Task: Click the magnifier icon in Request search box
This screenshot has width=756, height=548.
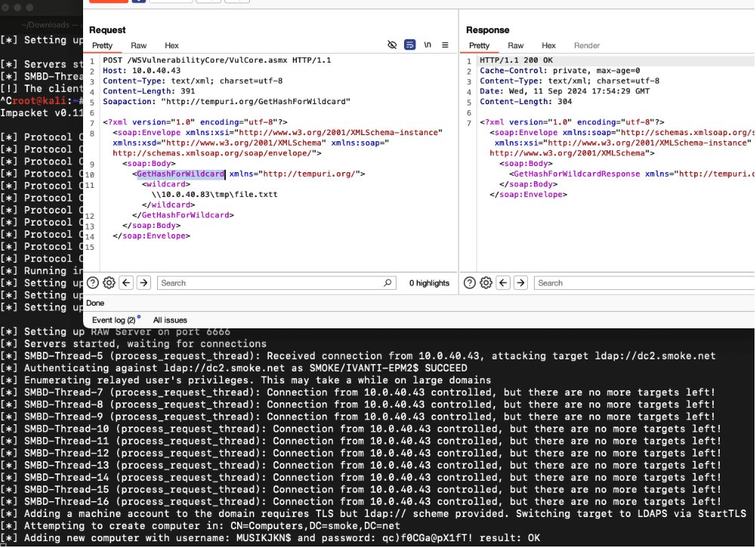Action: (x=387, y=283)
